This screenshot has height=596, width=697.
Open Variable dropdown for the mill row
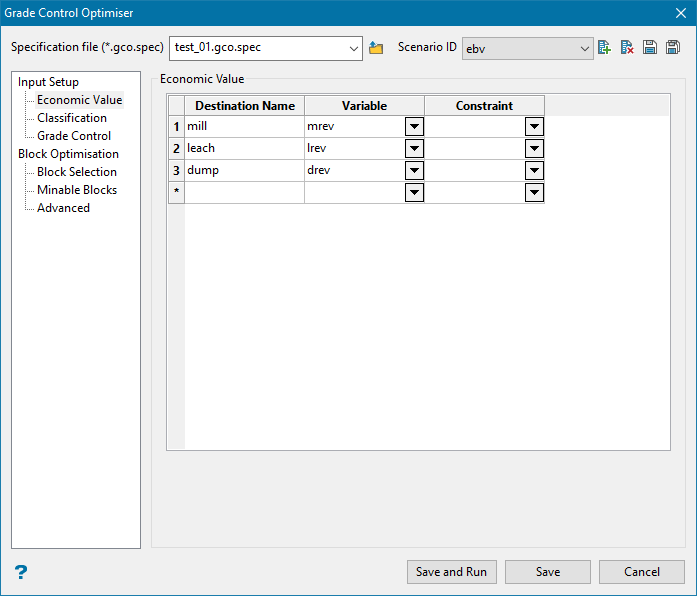(414, 127)
